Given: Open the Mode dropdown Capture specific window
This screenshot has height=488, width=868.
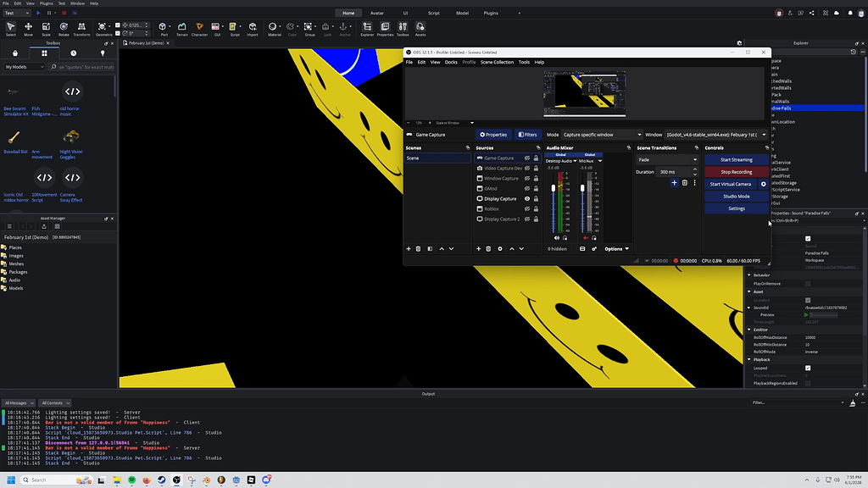Looking at the screenshot, I should tap(603, 135).
